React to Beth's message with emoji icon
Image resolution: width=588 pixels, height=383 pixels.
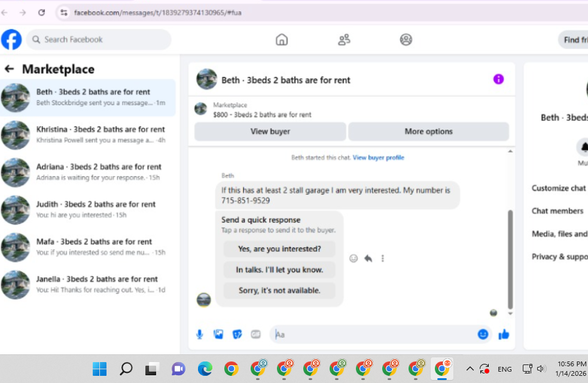coord(354,258)
